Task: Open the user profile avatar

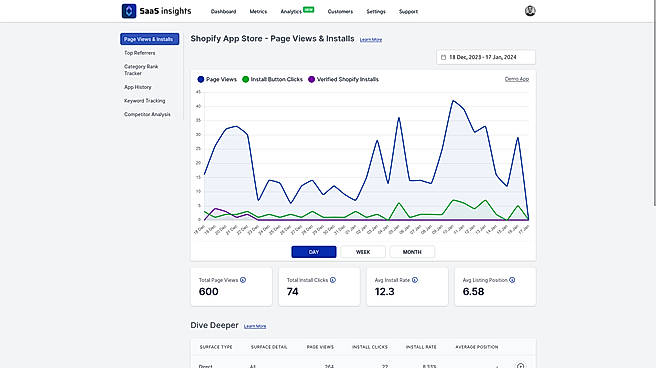Action: [530, 11]
